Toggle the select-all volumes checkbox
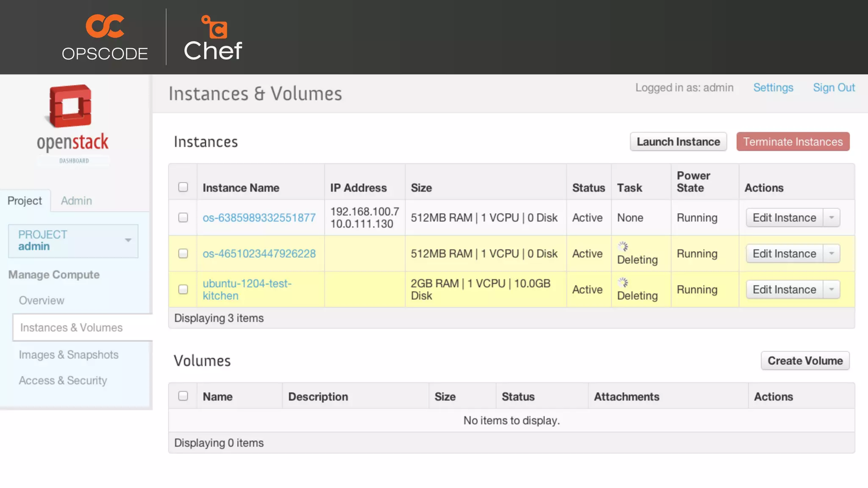868x488 pixels. coord(183,396)
